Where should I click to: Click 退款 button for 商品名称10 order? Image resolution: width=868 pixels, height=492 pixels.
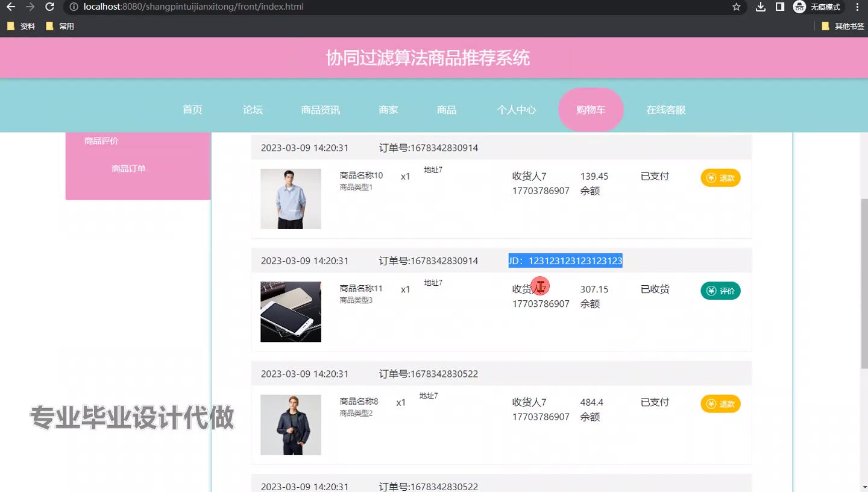(x=720, y=178)
